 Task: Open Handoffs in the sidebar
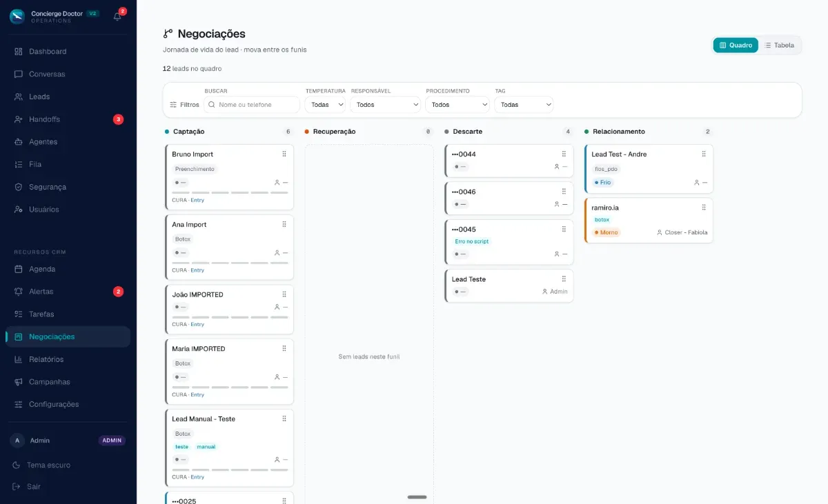pyautogui.click(x=68, y=119)
